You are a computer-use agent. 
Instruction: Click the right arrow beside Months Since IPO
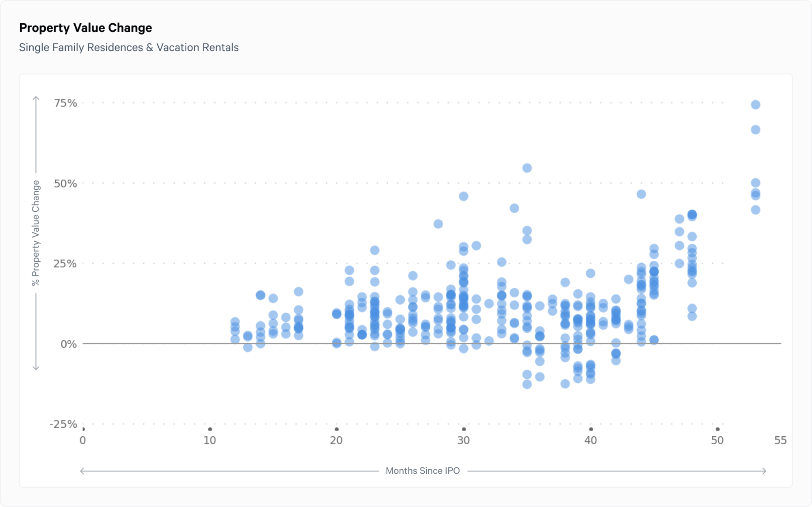tap(764, 471)
